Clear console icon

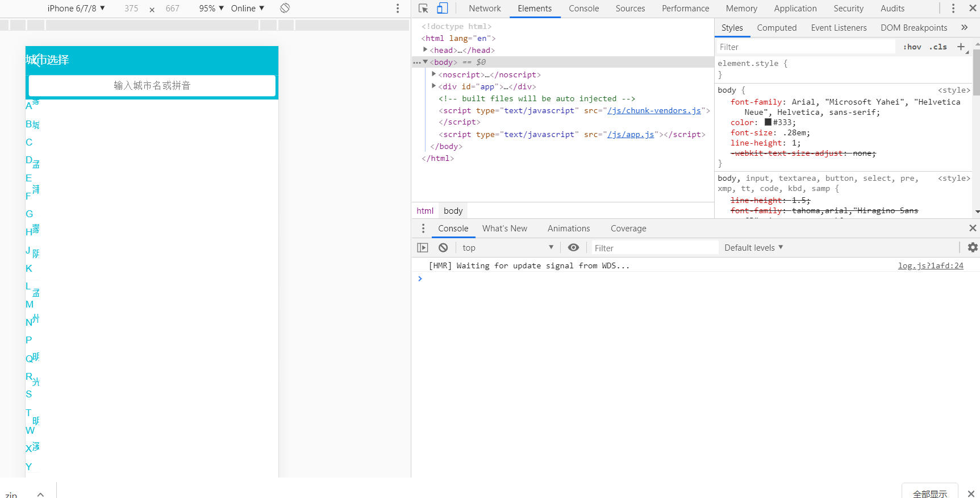[x=443, y=247]
